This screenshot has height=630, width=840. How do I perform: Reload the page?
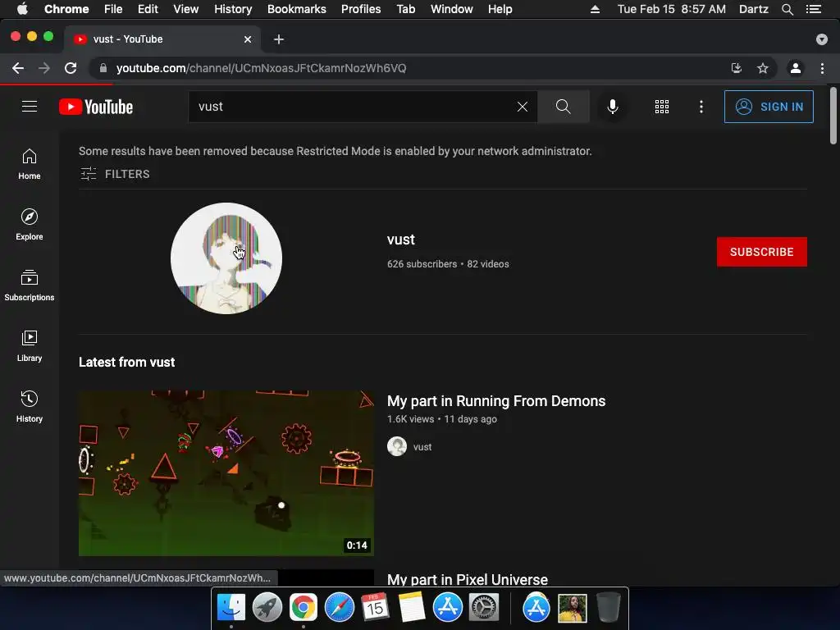tap(71, 68)
